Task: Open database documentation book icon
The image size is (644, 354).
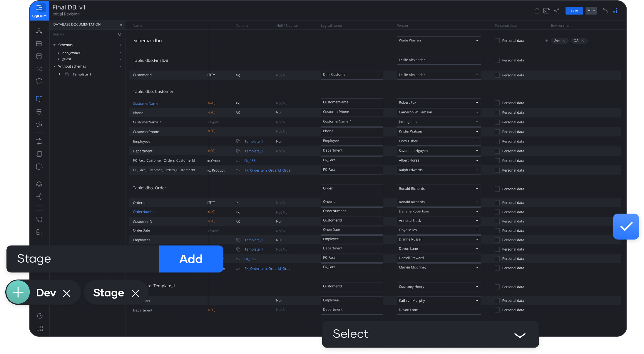Action: (x=39, y=99)
